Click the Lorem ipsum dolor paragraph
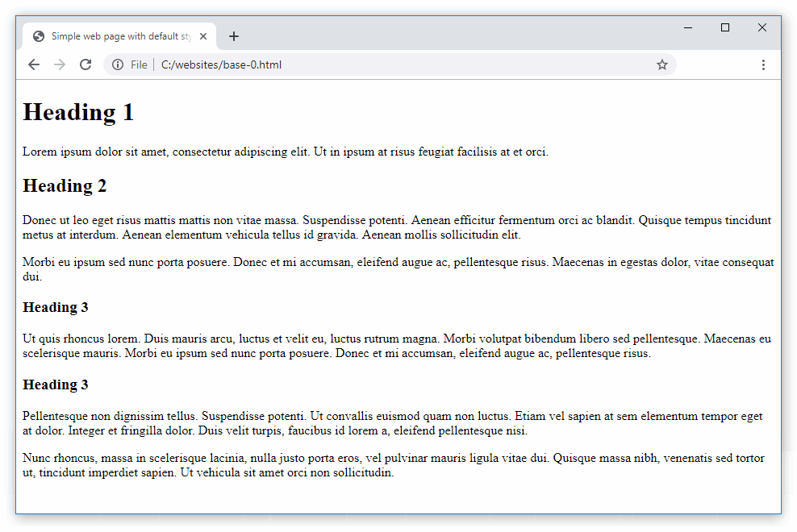The width and height of the screenshot is (797, 532). coord(286,152)
